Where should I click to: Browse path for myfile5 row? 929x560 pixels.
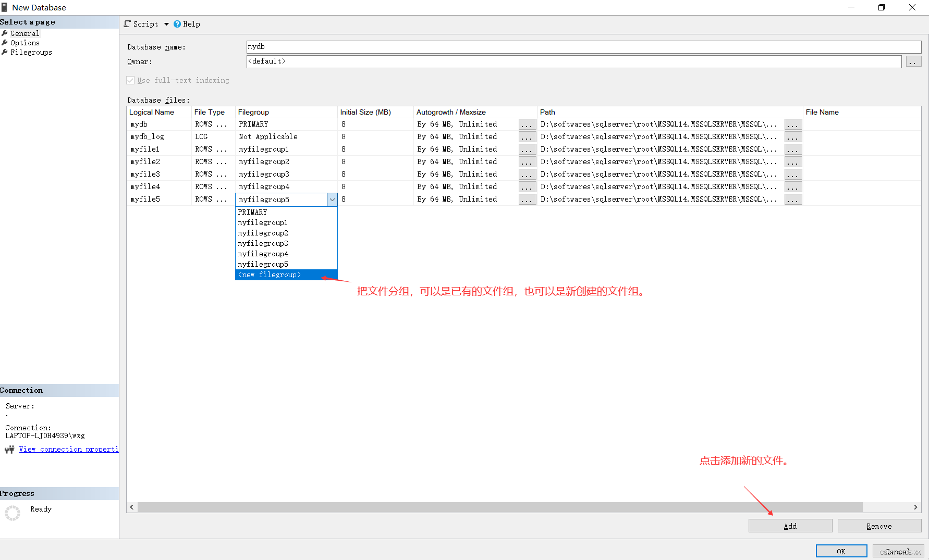click(793, 200)
